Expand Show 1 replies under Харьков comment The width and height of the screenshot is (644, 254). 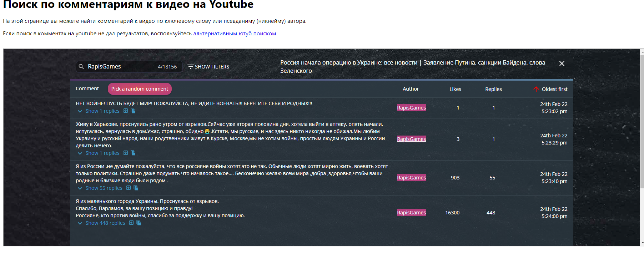coord(99,153)
